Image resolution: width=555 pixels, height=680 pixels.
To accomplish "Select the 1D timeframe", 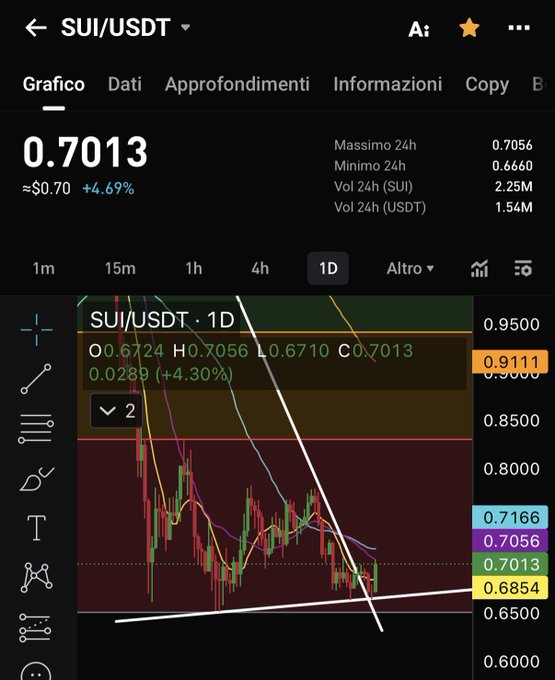I will click(328, 268).
